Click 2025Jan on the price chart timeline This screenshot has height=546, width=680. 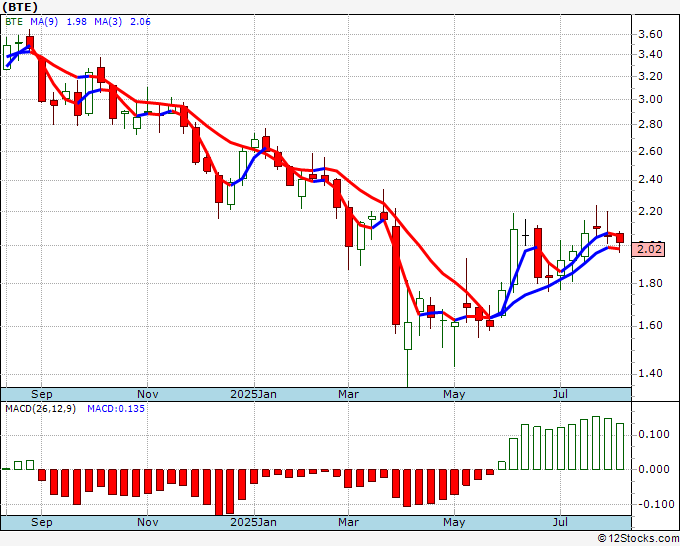[253, 394]
